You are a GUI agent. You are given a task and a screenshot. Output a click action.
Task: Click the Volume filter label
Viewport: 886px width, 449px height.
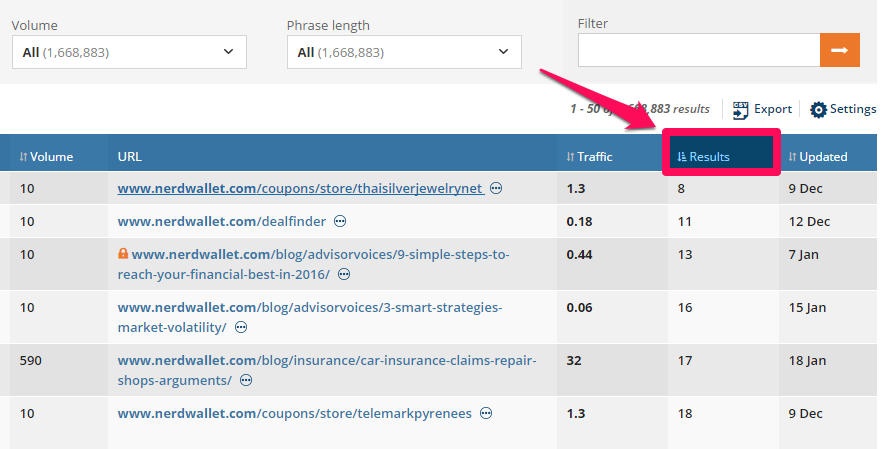click(34, 25)
